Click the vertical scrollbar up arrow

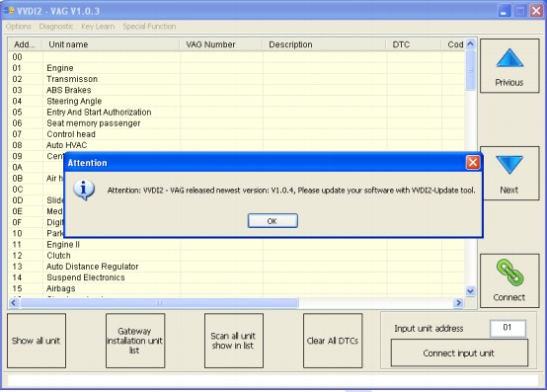pyautogui.click(x=470, y=44)
